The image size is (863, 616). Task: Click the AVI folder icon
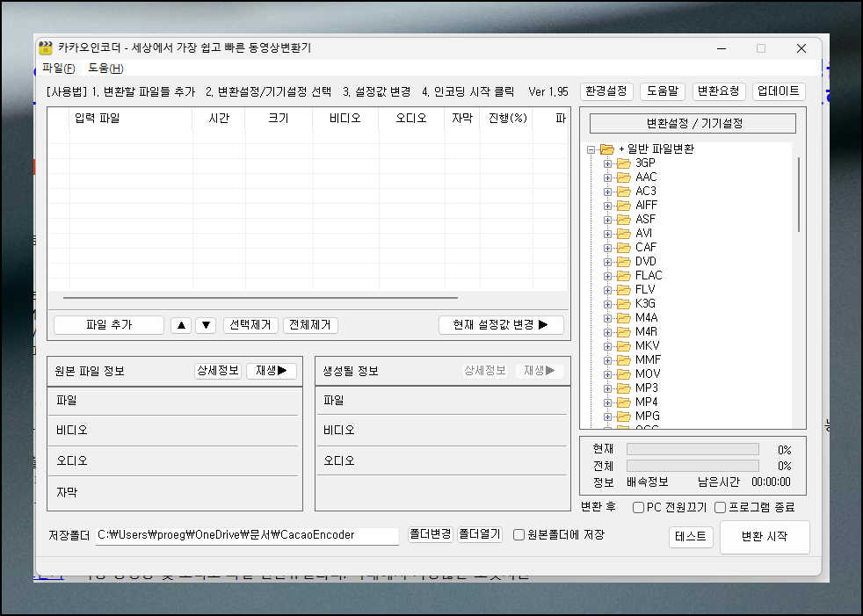tap(624, 234)
